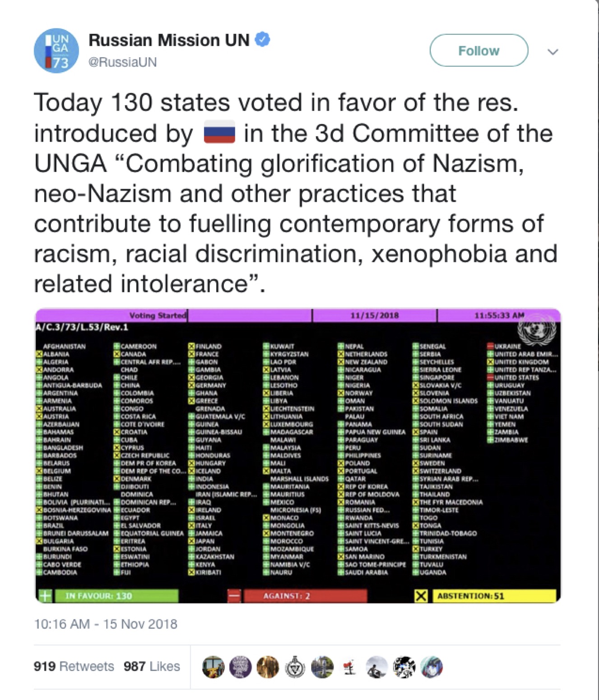Click the Russian Mission UN profile avatar
The image size is (599, 700).
pos(56,51)
